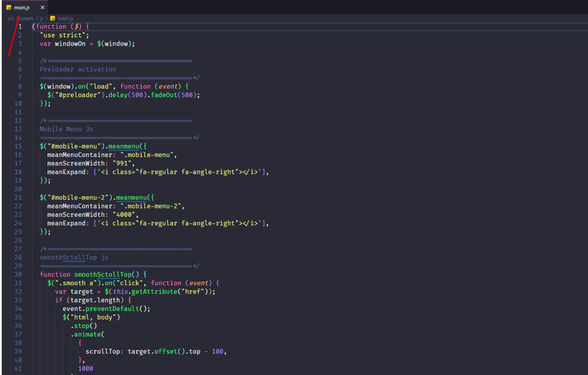Close the main.js tab
The width and height of the screenshot is (588, 375).
point(42,7)
